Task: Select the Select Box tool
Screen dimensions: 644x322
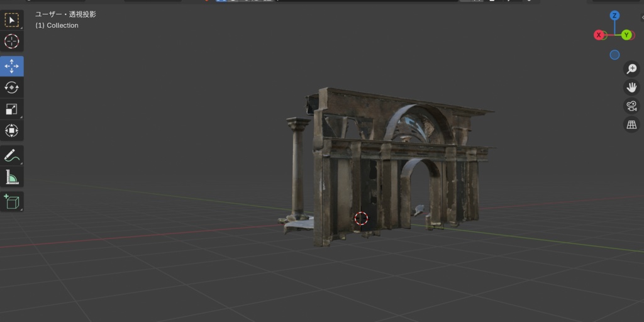Action: tap(11, 20)
